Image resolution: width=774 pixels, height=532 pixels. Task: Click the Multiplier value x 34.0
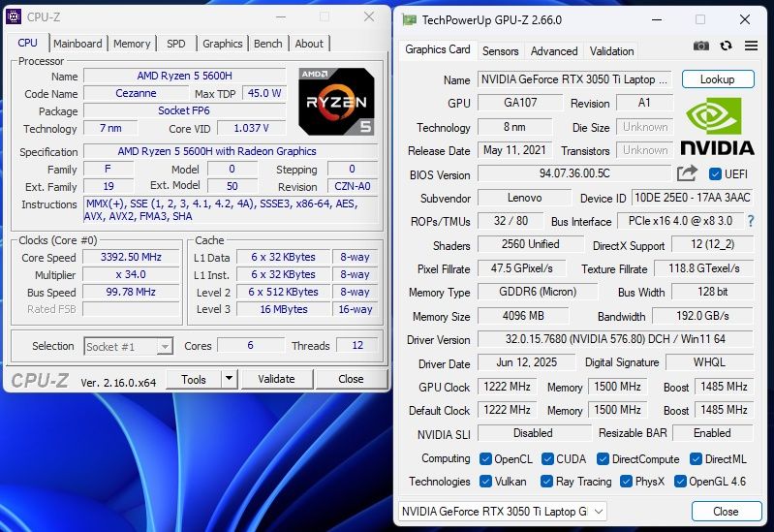click(131, 274)
